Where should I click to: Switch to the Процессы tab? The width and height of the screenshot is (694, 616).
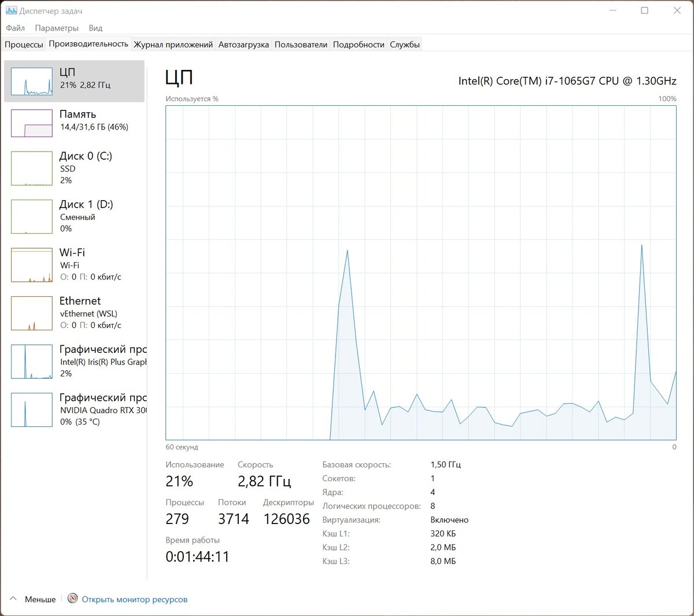(24, 45)
